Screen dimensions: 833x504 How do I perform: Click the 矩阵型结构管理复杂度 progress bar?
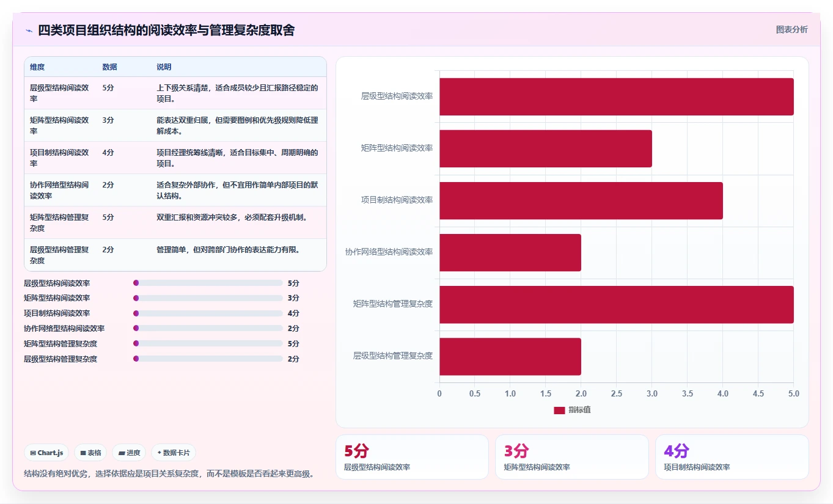coord(208,344)
